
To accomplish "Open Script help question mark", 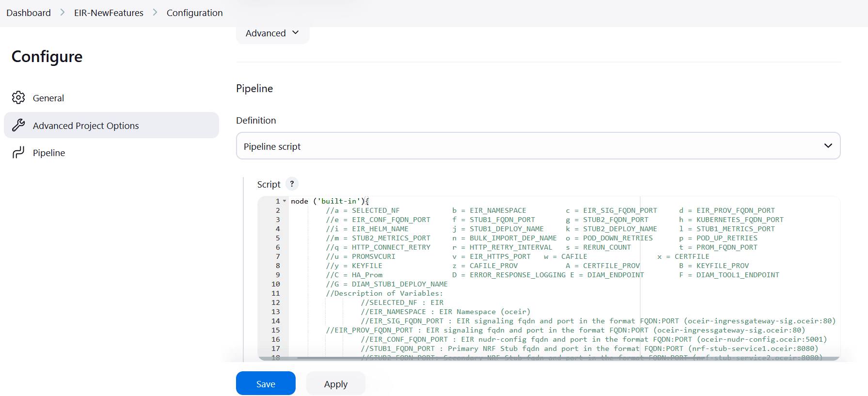I will pyautogui.click(x=292, y=184).
